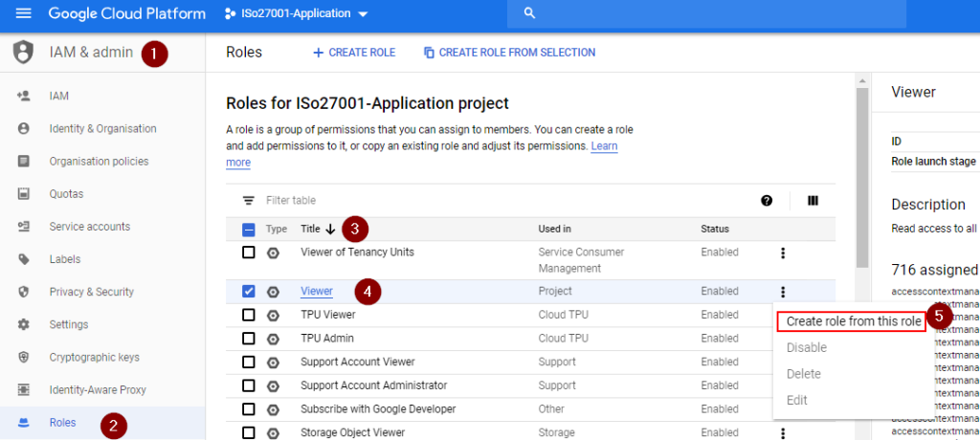The width and height of the screenshot is (980, 440).
Task: Check Subscribe with Google Developer checkbox
Action: (249, 409)
